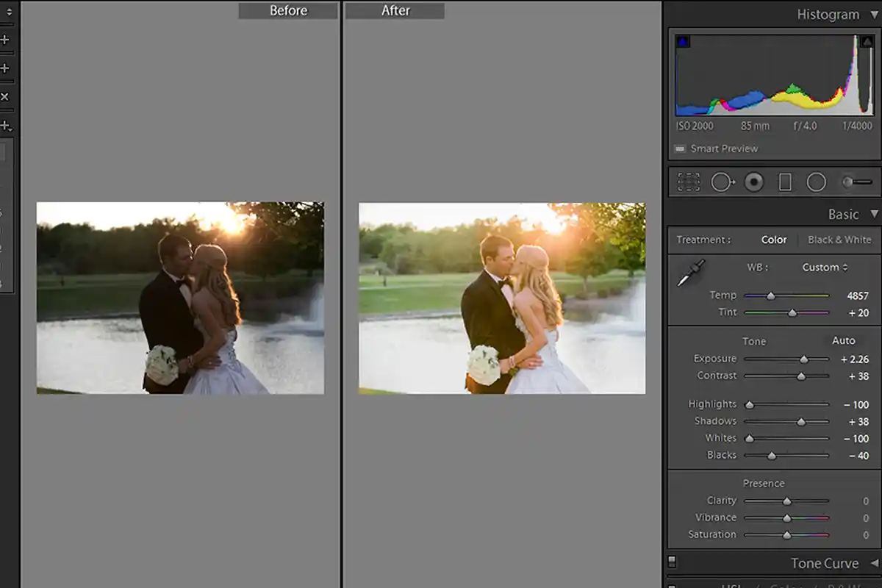Screen dimensions: 882x588
Task: Click the Clarity slider handle
Action: (x=786, y=501)
